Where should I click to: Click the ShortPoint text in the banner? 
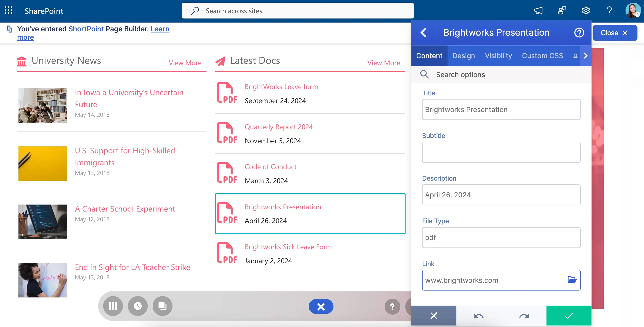pos(86,29)
